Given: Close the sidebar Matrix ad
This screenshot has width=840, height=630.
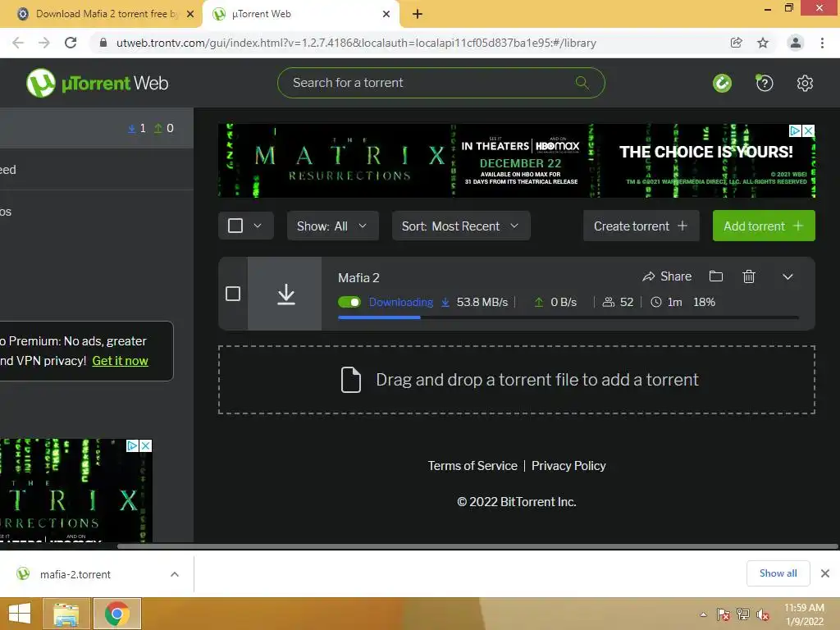Looking at the screenshot, I should [x=145, y=445].
